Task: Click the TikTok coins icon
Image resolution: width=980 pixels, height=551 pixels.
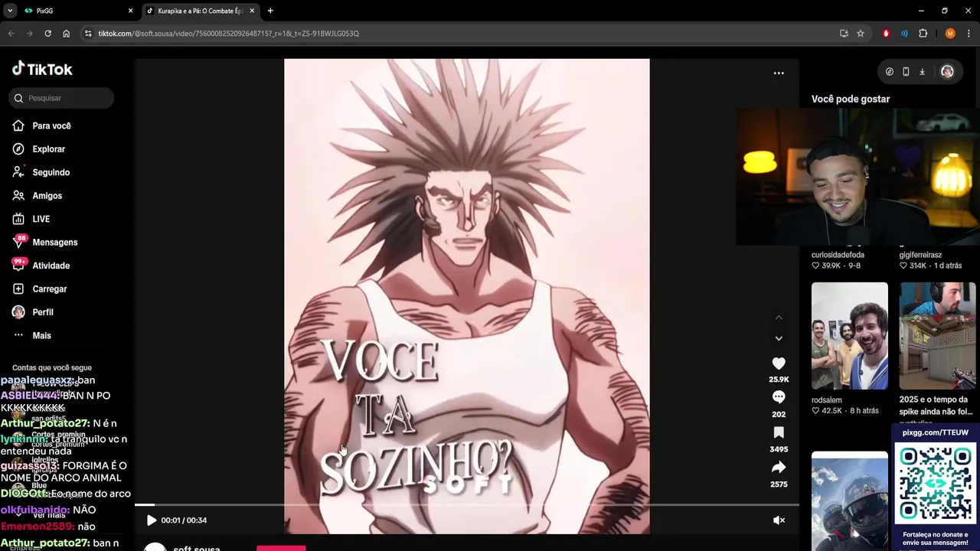Action: pos(889,72)
